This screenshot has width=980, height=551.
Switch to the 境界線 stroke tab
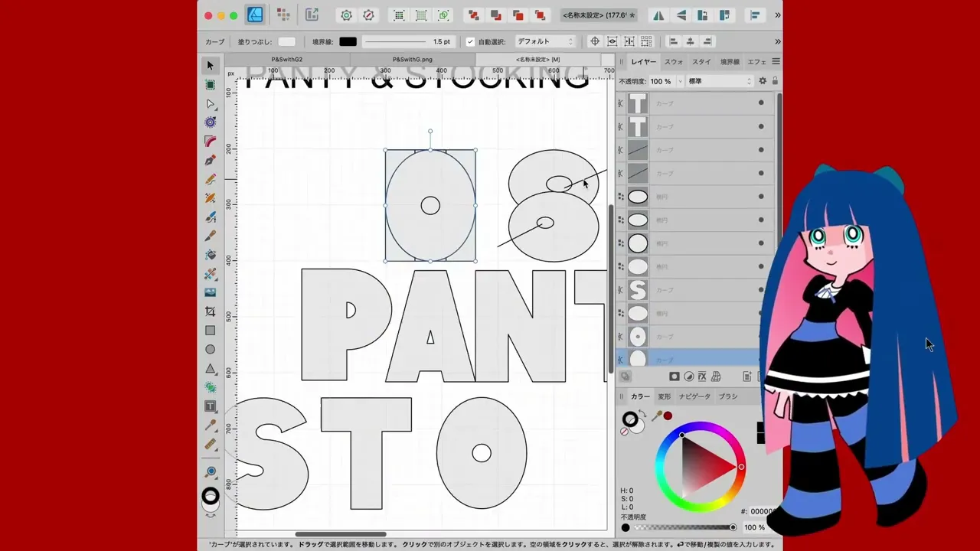730,61
